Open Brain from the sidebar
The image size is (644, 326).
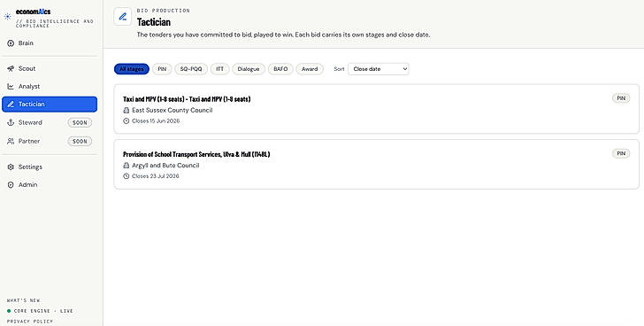[50, 43]
